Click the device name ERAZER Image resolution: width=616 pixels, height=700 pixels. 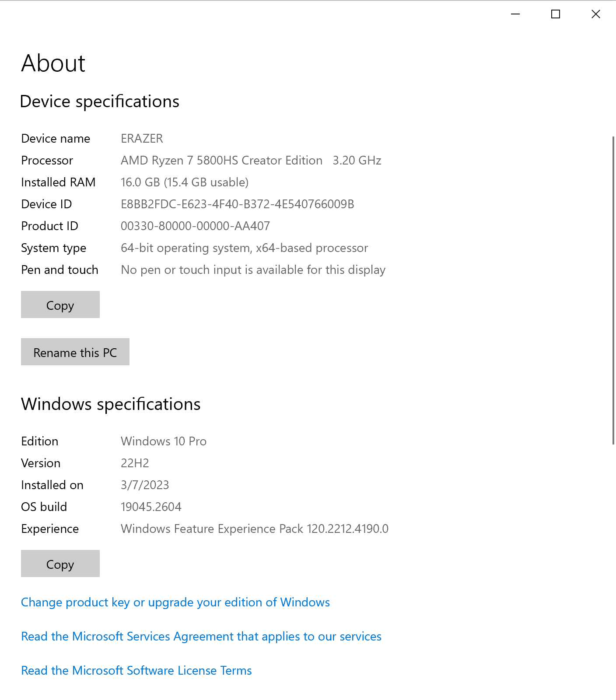(x=142, y=139)
